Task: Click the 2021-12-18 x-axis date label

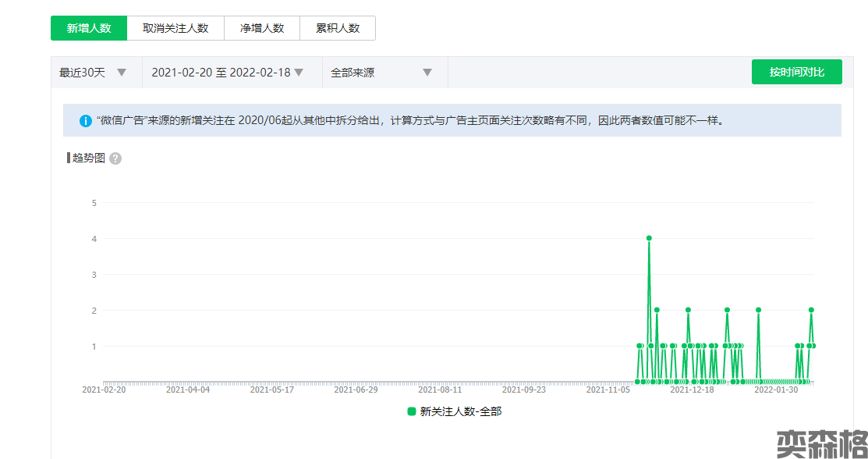Action: 692,390
